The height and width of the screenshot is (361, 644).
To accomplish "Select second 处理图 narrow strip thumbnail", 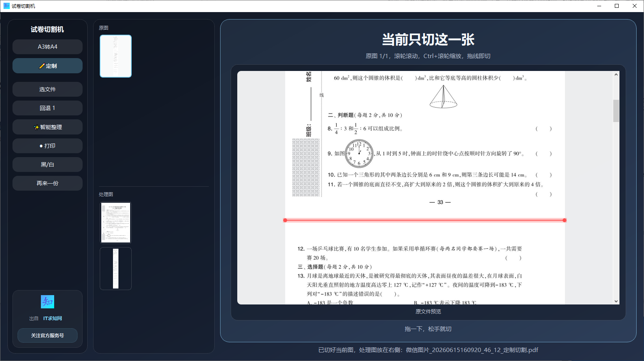I will 116,269.
